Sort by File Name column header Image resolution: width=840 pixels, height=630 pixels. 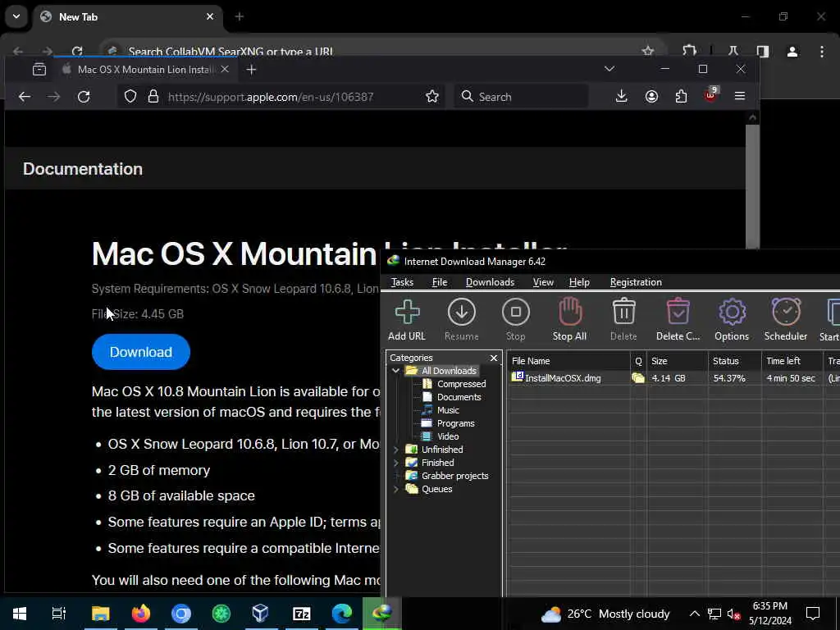(x=568, y=361)
